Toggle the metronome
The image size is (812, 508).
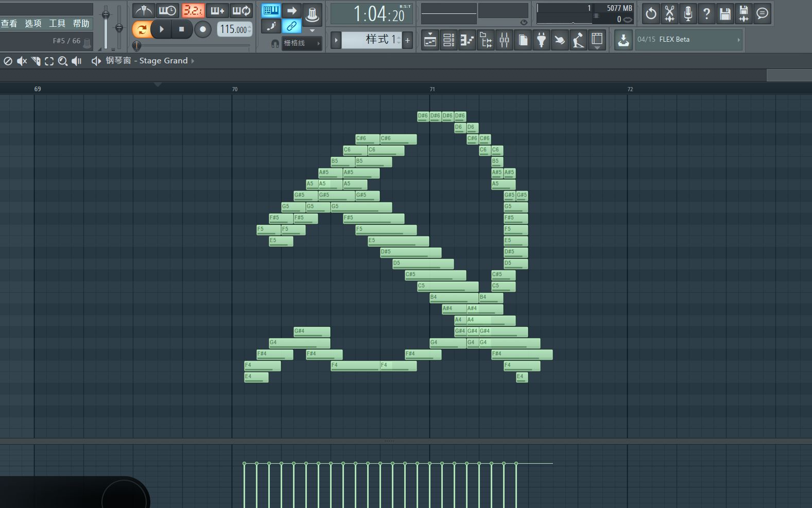point(143,10)
